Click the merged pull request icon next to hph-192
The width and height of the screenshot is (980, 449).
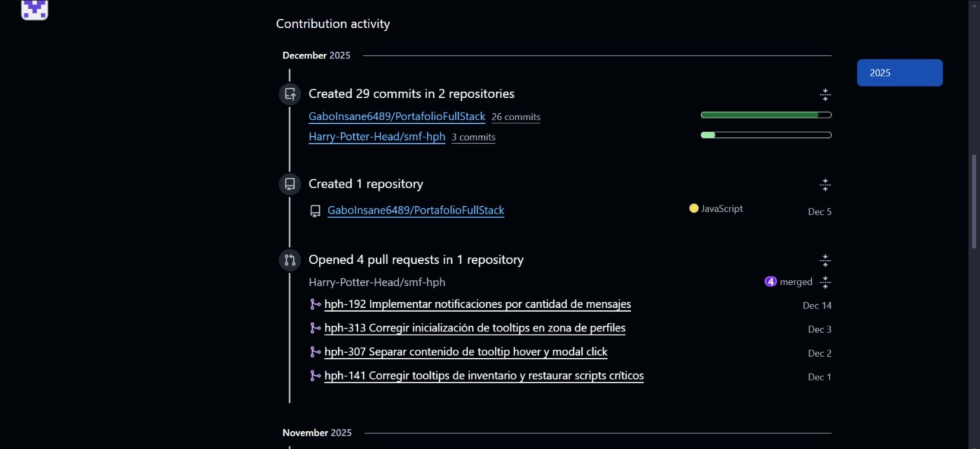coord(315,304)
